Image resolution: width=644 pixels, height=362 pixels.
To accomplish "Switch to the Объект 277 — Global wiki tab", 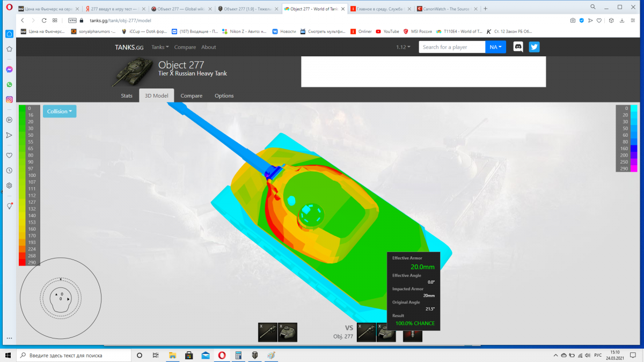I will 181,9.
